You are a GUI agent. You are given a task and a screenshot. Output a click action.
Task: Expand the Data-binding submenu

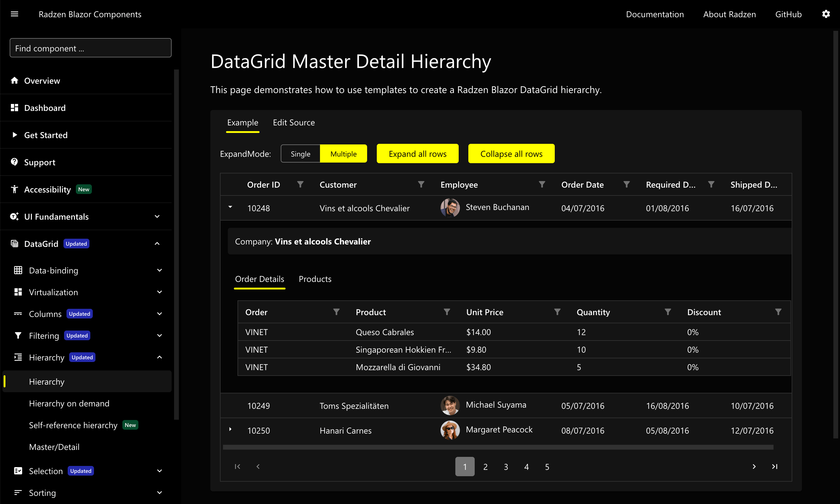[x=159, y=270]
